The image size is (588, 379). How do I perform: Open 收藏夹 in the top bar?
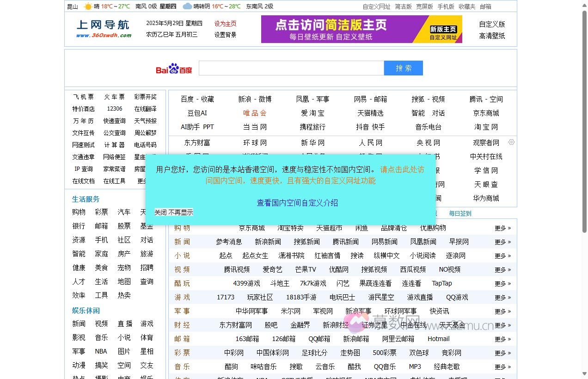[468, 6]
